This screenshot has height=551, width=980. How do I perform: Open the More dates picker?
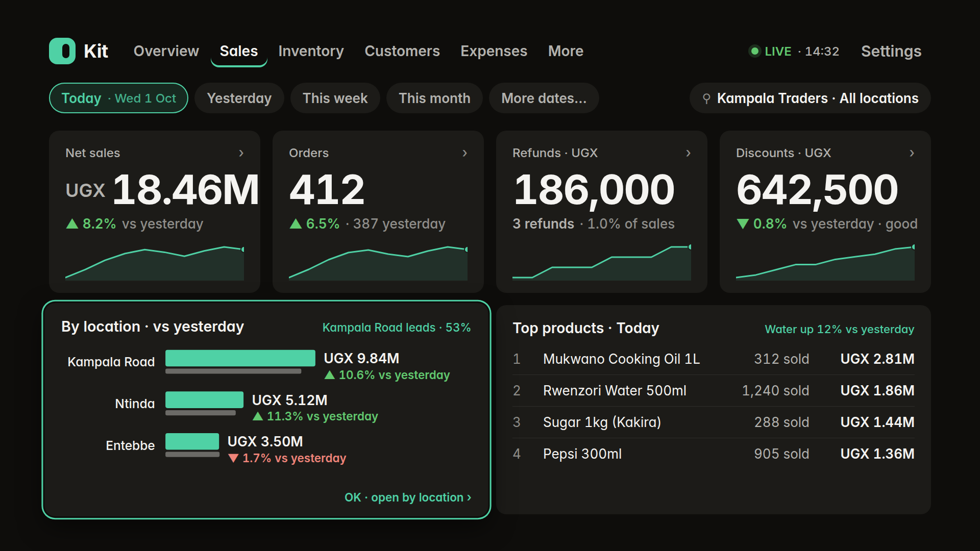[x=544, y=98]
